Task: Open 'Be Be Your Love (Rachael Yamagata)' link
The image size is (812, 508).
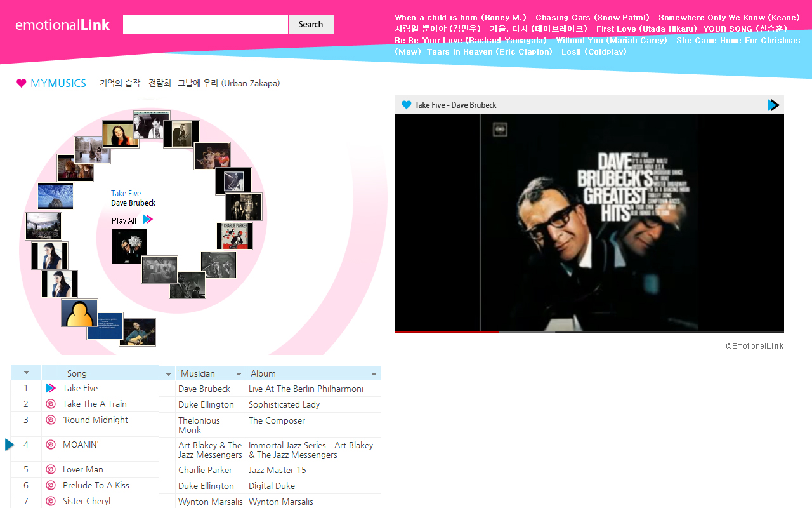Action: 471,41
